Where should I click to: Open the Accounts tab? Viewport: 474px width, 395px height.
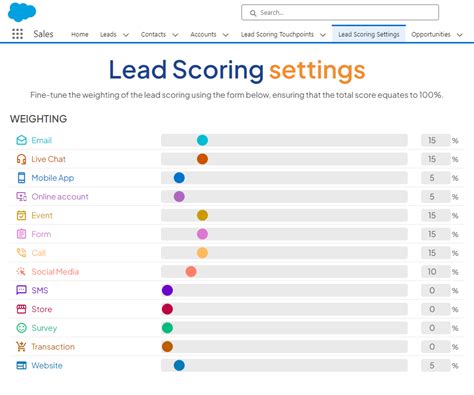[x=203, y=34]
